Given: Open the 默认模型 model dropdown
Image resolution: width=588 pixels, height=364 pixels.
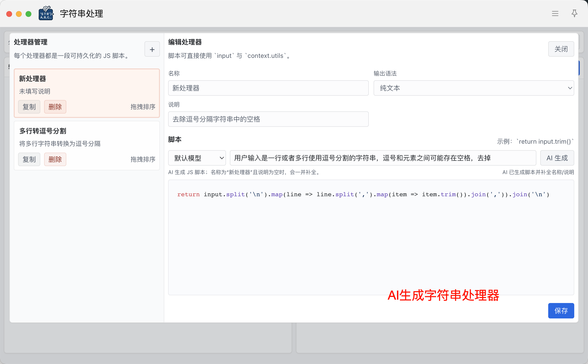Looking at the screenshot, I should pyautogui.click(x=197, y=158).
